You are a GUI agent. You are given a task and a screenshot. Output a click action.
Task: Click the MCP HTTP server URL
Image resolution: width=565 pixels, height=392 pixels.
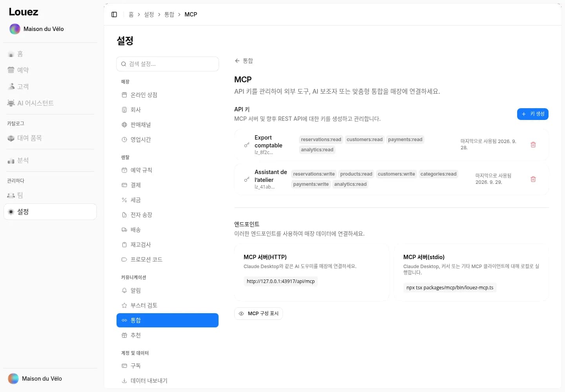tap(281, 281)
